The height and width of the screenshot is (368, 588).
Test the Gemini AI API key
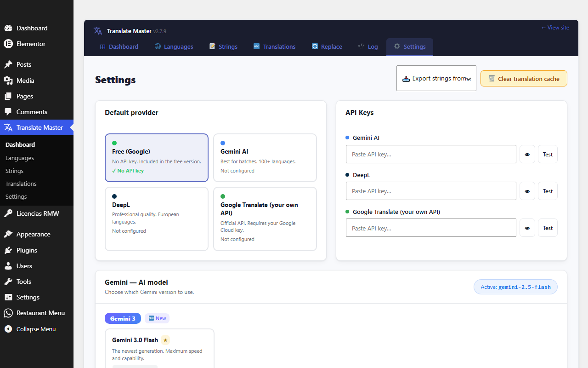[548, 154]
